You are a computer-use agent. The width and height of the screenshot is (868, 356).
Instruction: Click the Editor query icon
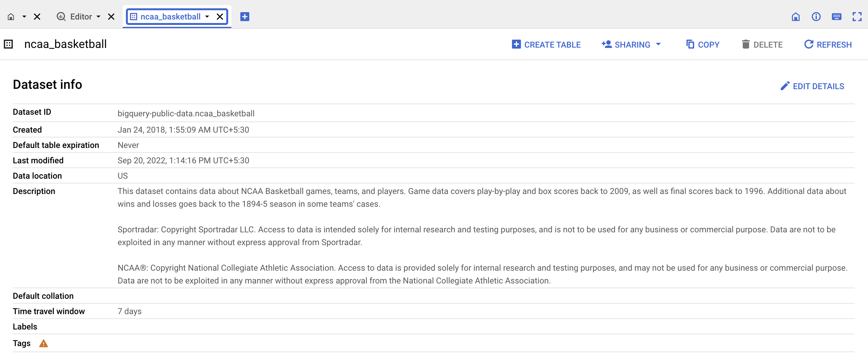point(61,17)
